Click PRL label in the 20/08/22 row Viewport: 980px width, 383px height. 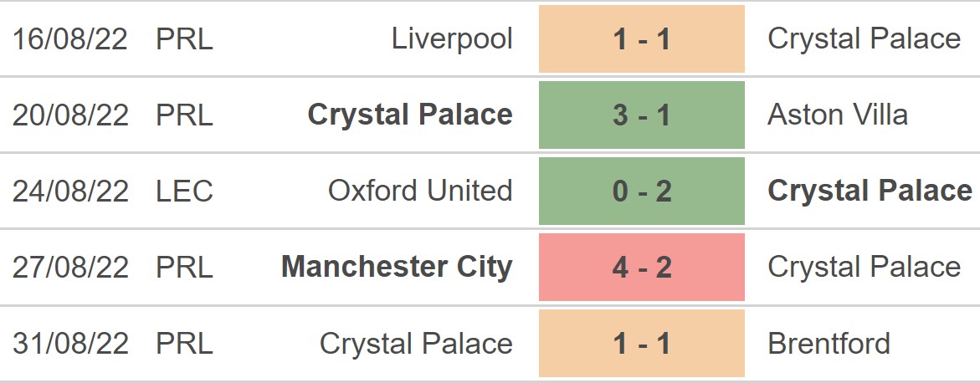[184, 115]
